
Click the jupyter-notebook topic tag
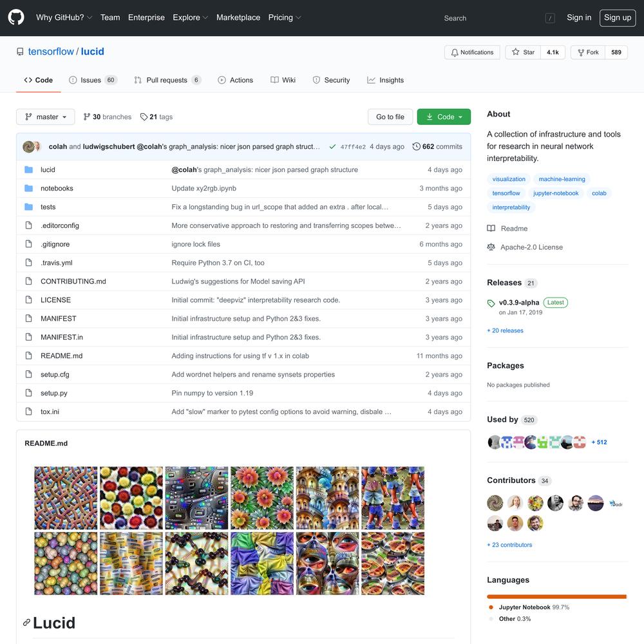click(556, 193)
